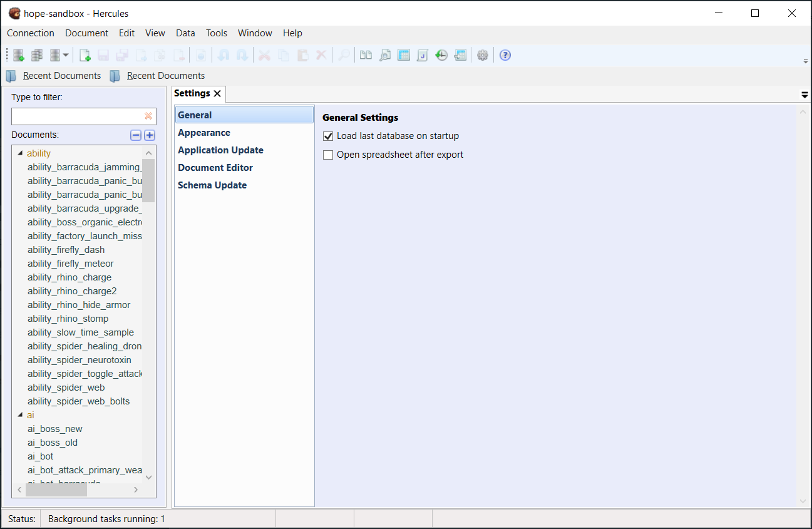Viewport: 812px width, 529px height.
Task: Click the magnifier Find toolbar icon
Action: (344, 55)
